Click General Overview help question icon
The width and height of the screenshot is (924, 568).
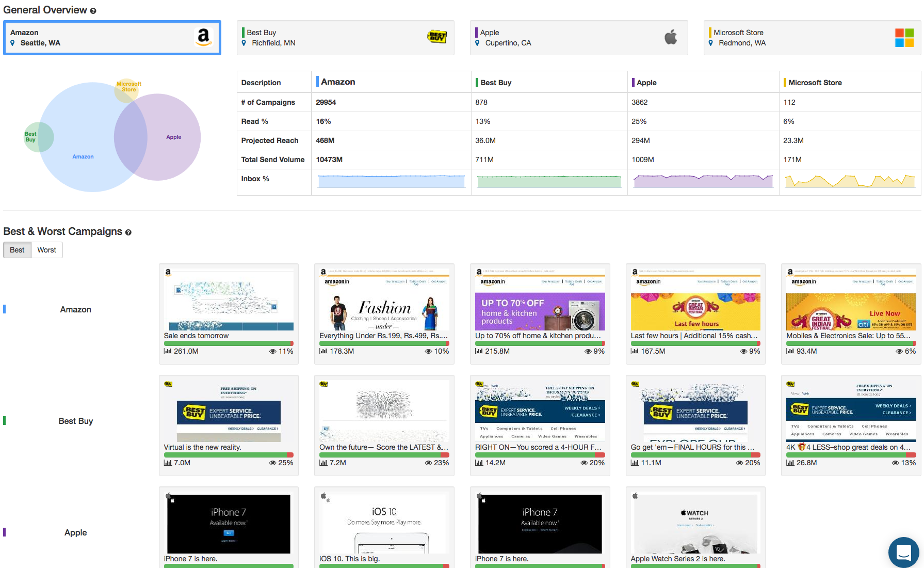coord(93,11)
